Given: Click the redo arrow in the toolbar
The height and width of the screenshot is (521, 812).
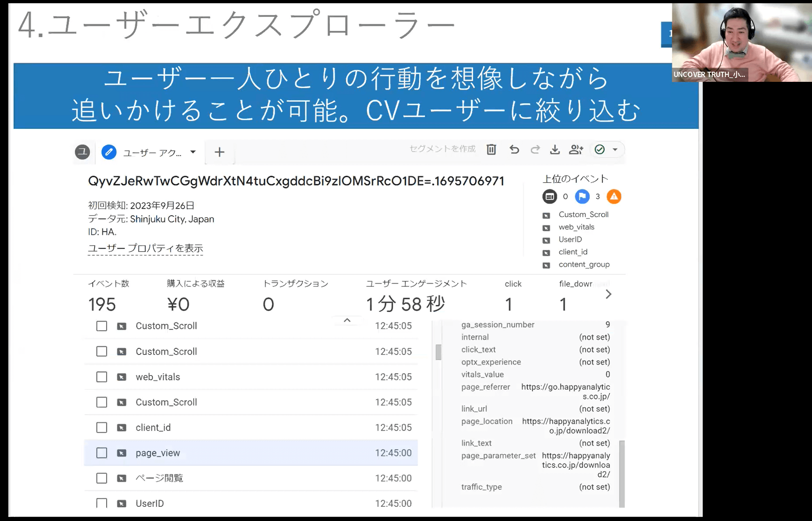Looking at the screenshot, I should pyautogui.click(x=535, y=149).
